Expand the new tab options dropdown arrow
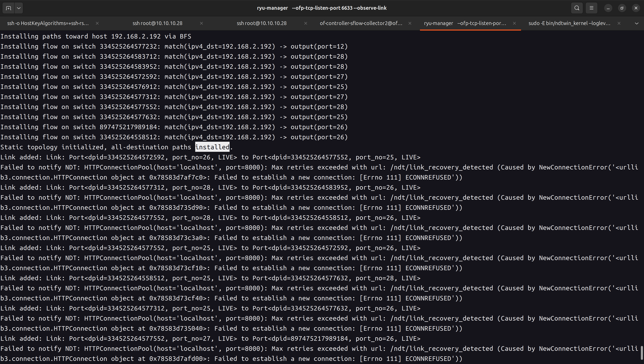 [x=19, y=8]
